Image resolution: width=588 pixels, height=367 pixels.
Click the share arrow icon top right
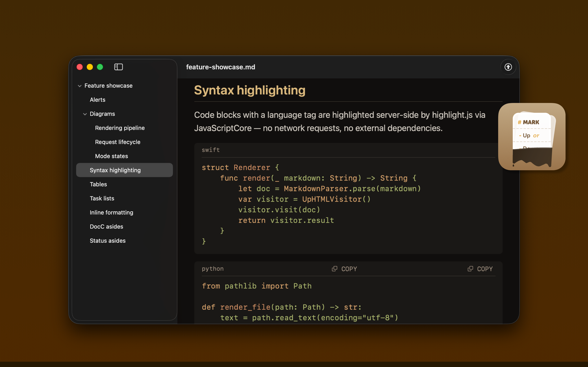(508, 67)
